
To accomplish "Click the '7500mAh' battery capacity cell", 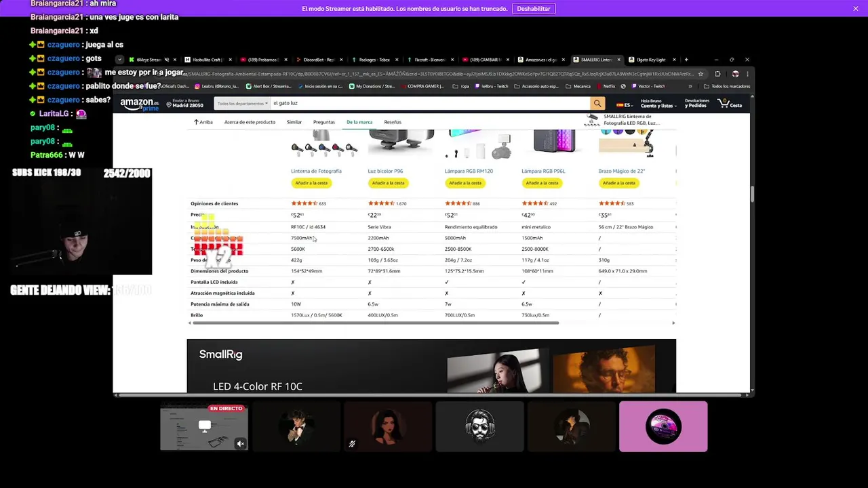I will [x=302, y=238].
